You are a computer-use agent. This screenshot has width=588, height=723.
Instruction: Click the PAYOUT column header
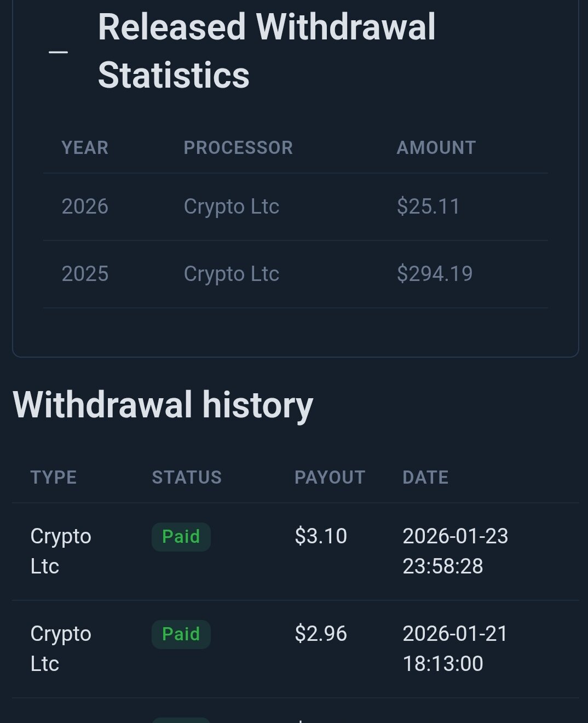pos(330,478)
